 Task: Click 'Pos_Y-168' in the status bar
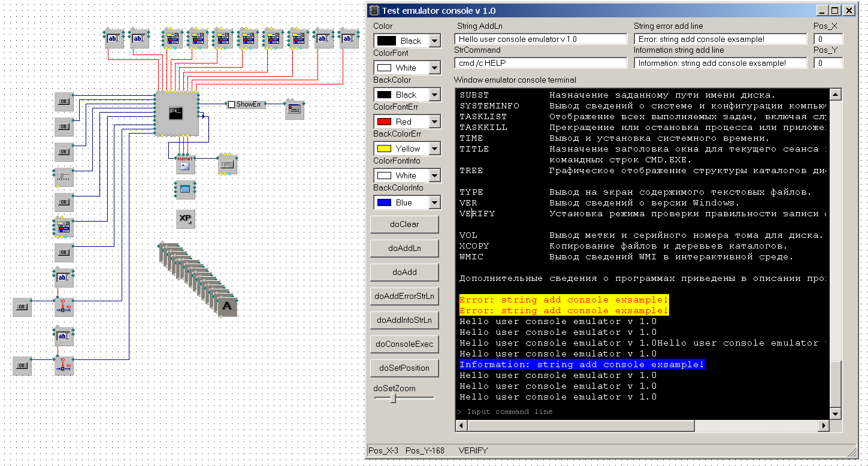[x=425, y=450]
